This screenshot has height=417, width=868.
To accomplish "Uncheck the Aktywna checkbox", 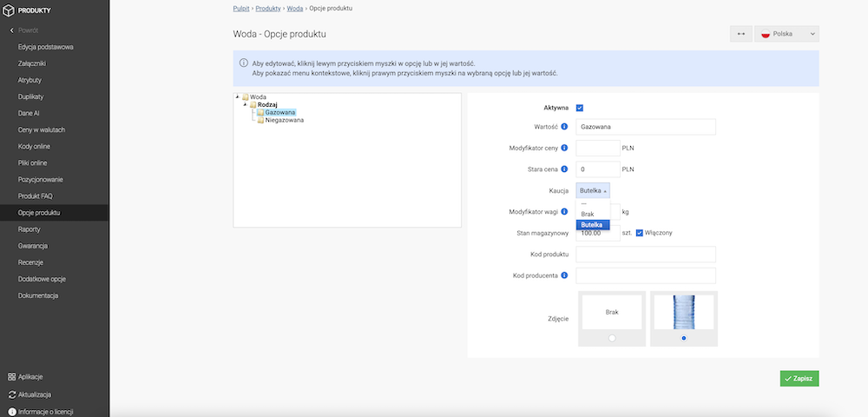I will tap(580, 108).
